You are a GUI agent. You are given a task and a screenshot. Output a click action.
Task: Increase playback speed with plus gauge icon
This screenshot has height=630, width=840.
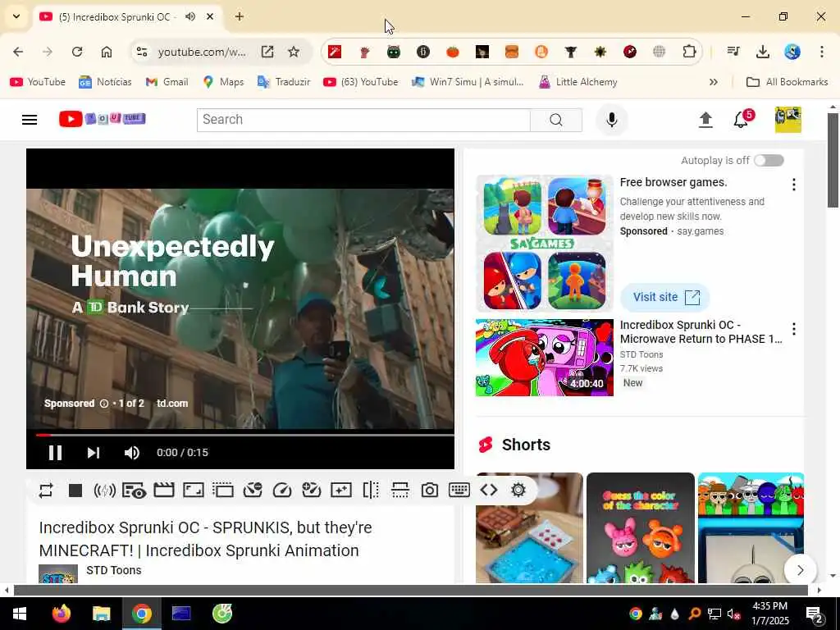coord(311,491)
